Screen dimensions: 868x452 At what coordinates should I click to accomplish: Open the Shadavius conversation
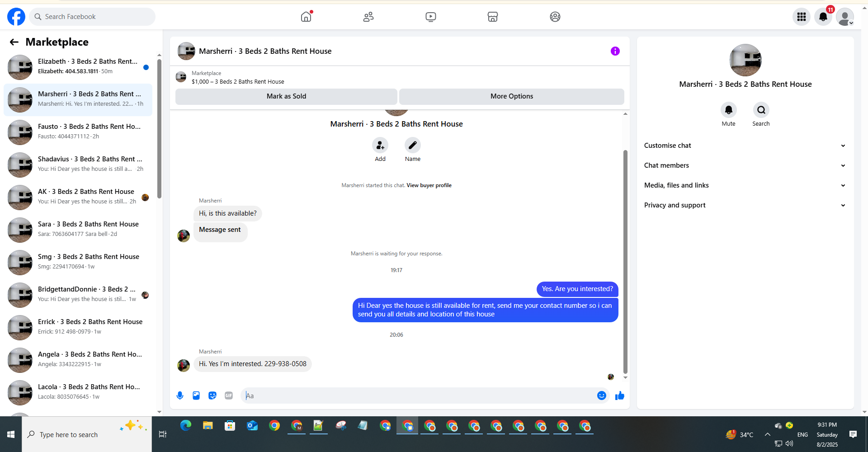pyautogui.click(x=78, y=165)
